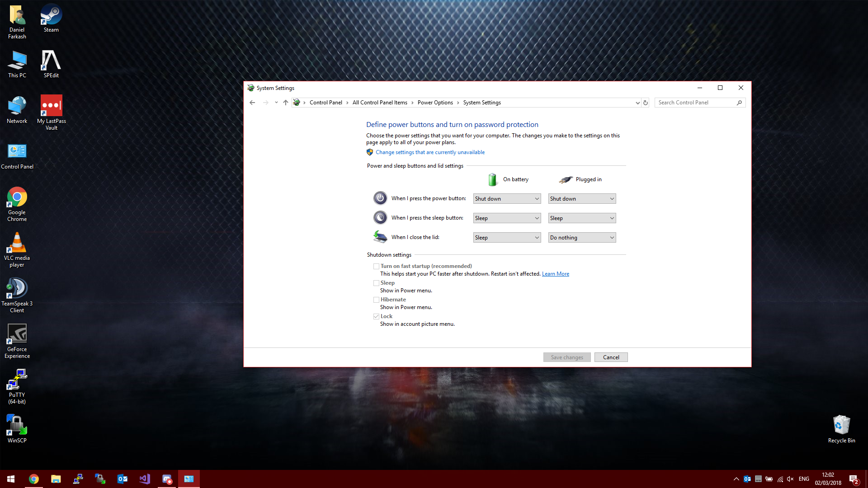This screenshot has width=868, height=488.
Task: Expand the plugged-in sleep button dropdown
Action: (582, 218)
